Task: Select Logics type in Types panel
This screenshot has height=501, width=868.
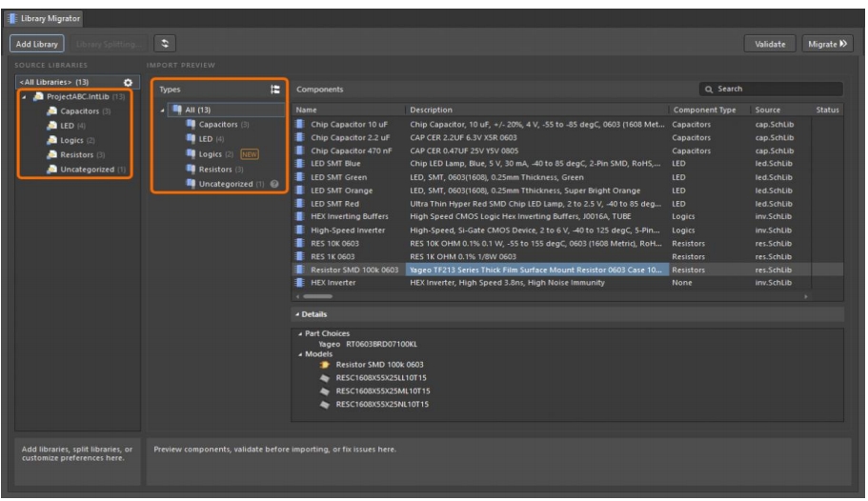Action: coord(210,154)
